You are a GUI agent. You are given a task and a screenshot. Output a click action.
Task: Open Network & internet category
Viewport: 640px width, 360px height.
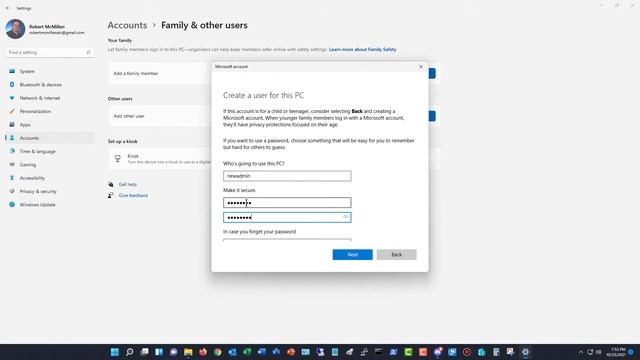[50, 98]
